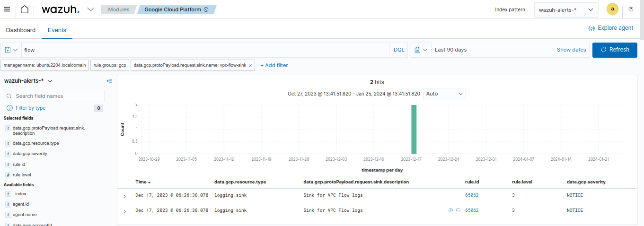644x226 pixels.
Task: Refresh the query results
Action: pyautogui.click(x=615, y=50)
